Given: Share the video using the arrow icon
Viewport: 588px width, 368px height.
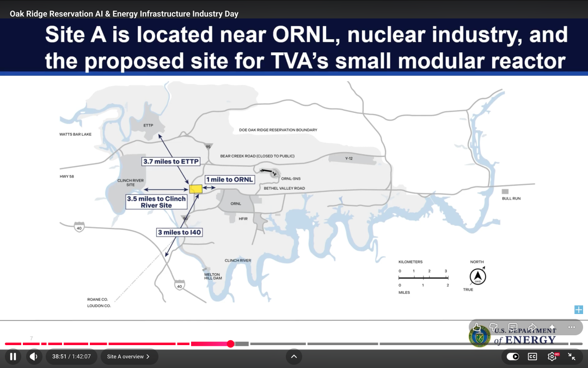Looking at the screenshot, I should click(x=532, y=327).
